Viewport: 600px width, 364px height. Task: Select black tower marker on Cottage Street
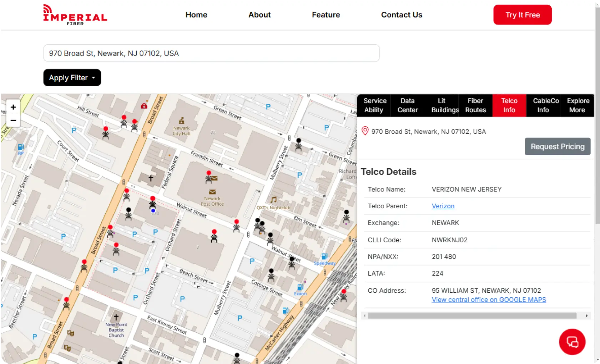pos(271,275)
